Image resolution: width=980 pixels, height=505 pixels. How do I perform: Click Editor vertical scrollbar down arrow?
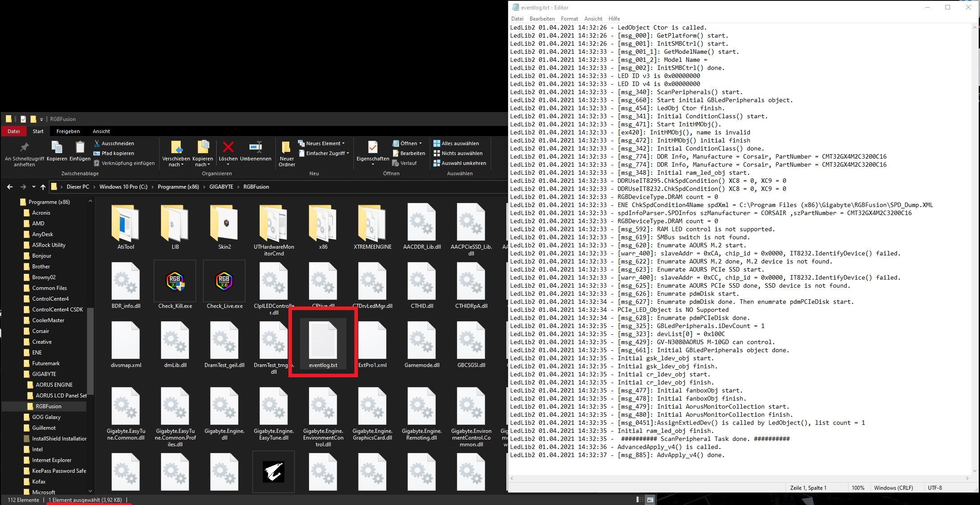(975, 471)
